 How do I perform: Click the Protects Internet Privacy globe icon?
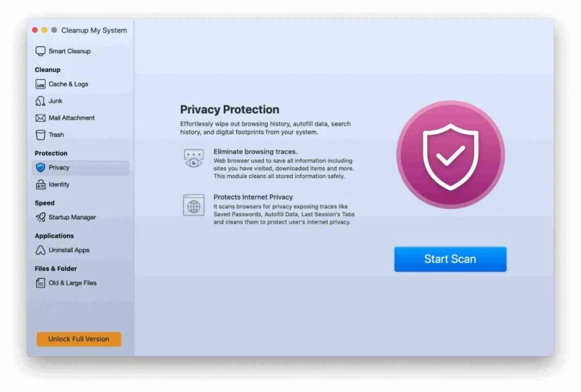193,205
